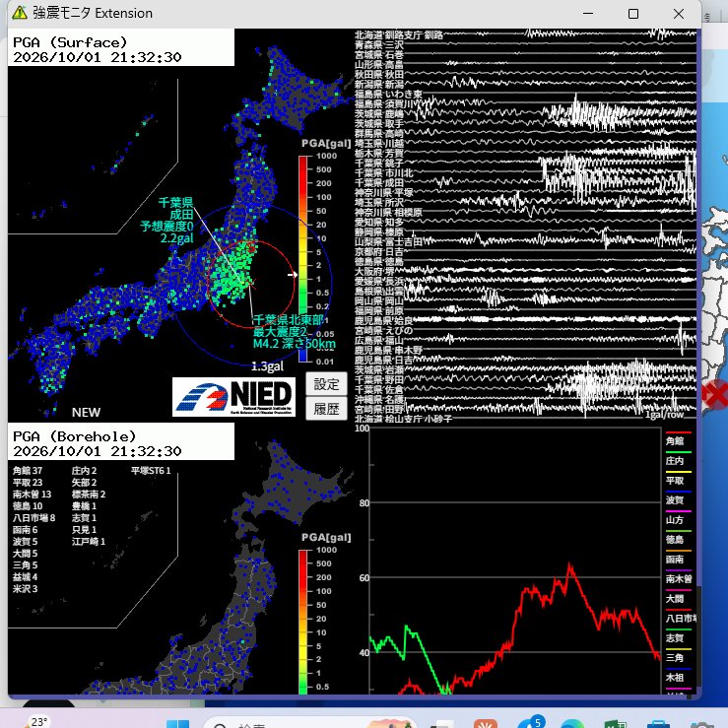728x728 pixels.
Task: Click '標茶南 2' in the ranking list
Action: point(89,494)
